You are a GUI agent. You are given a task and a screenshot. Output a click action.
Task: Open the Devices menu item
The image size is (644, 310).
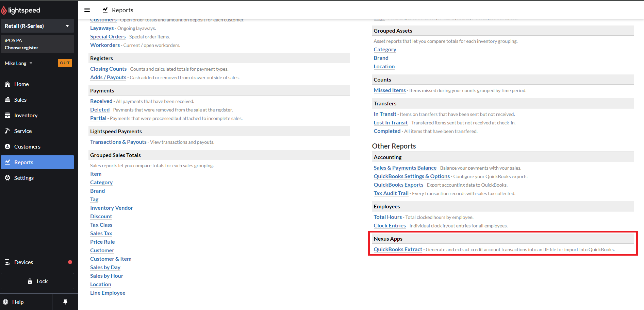coord(37,262)
